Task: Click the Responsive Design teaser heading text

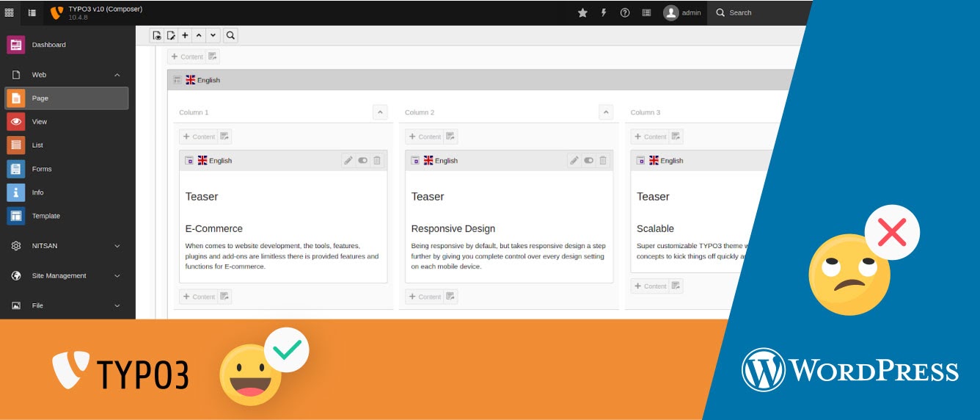Action: (453, 228)
